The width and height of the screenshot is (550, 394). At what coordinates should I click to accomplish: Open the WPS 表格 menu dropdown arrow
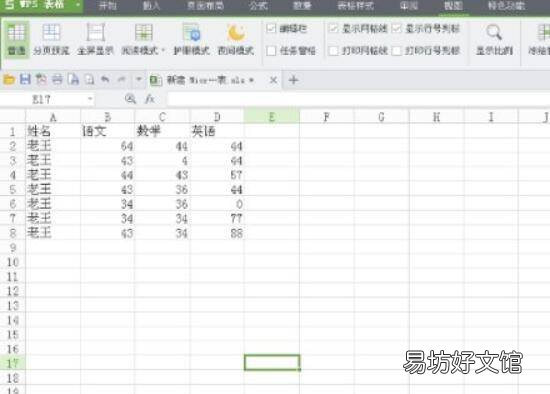pos(78,5)
